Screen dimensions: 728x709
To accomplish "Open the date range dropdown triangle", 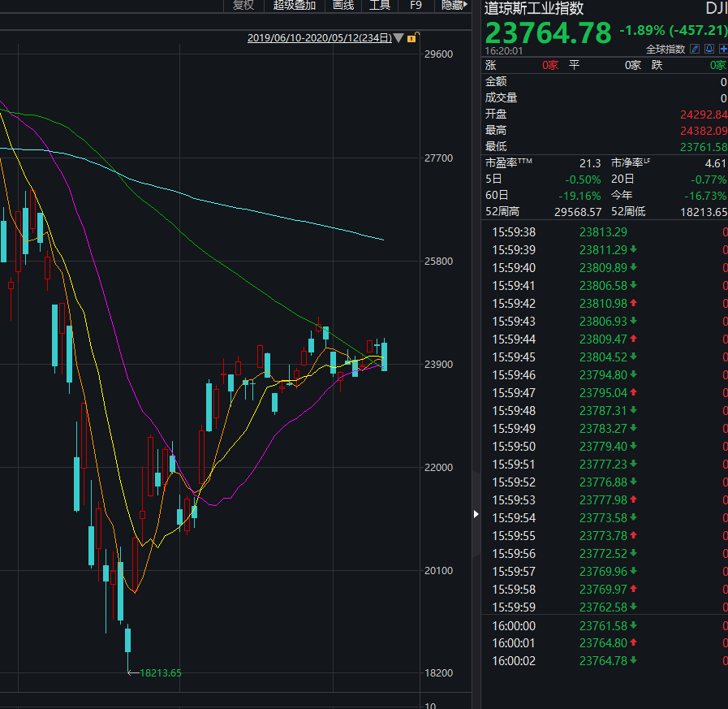I will click(398, 38).
